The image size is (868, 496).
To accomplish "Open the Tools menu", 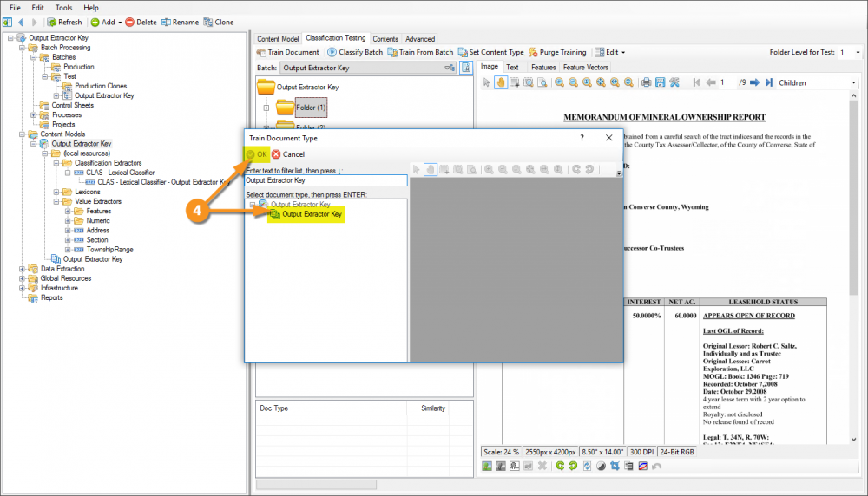I will coord(63,7).
